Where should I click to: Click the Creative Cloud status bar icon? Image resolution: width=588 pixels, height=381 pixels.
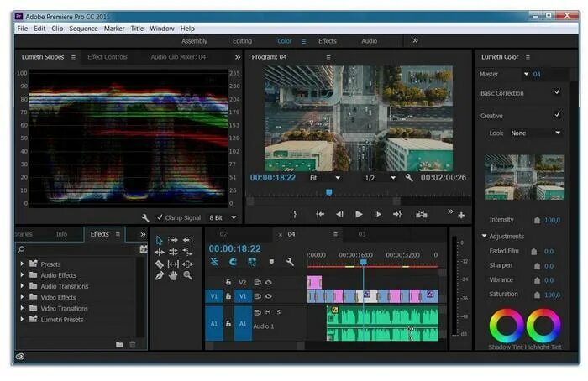[20, 357]
